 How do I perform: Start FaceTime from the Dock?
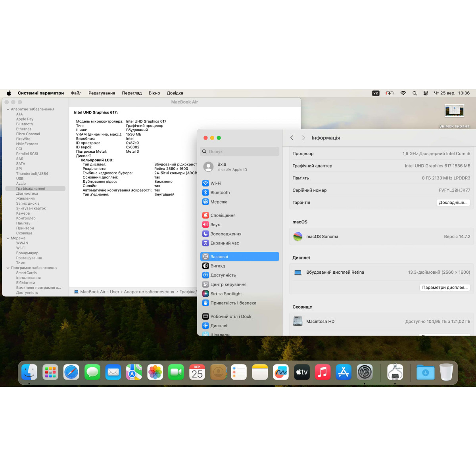point(176,372)
